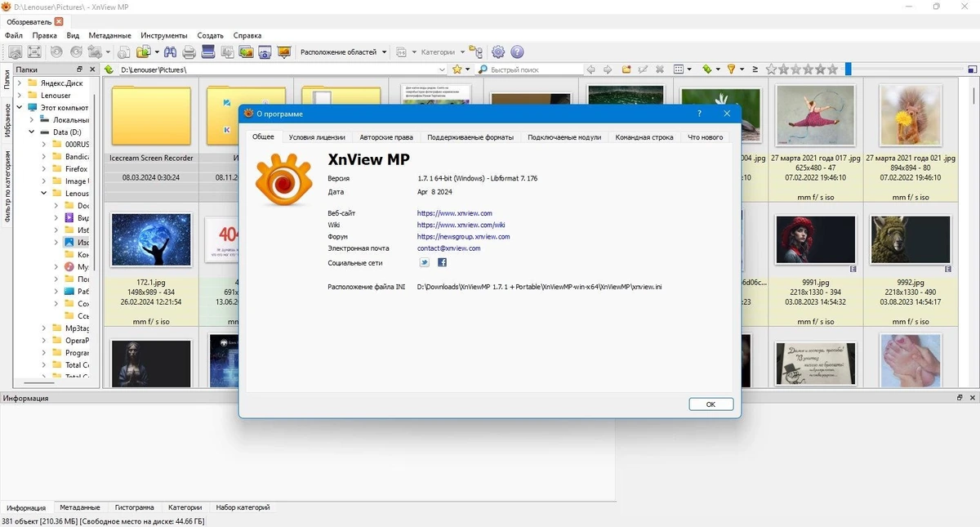This screenshot has width=980, height=527.
Task: Open the Избранное vertical side tab
Action: click(7, 119)
